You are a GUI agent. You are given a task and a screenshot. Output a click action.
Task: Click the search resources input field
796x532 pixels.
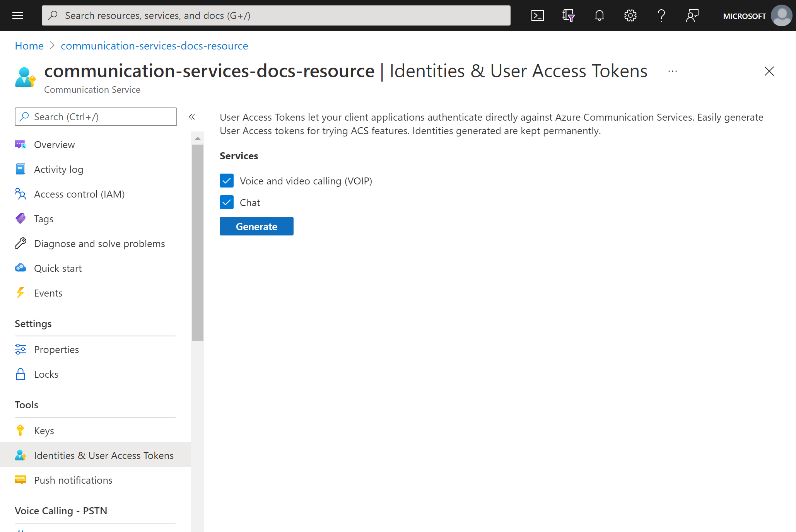click(x=276, y=15)
